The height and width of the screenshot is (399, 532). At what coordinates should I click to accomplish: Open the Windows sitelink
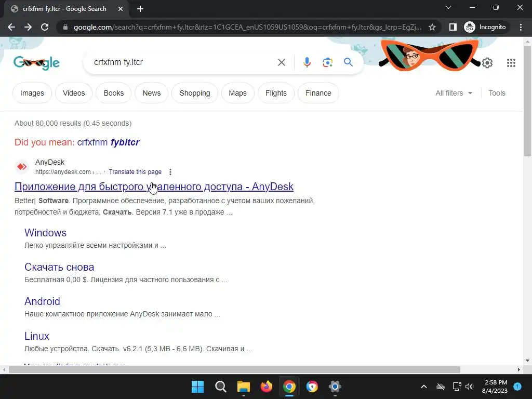pos(46,233)
